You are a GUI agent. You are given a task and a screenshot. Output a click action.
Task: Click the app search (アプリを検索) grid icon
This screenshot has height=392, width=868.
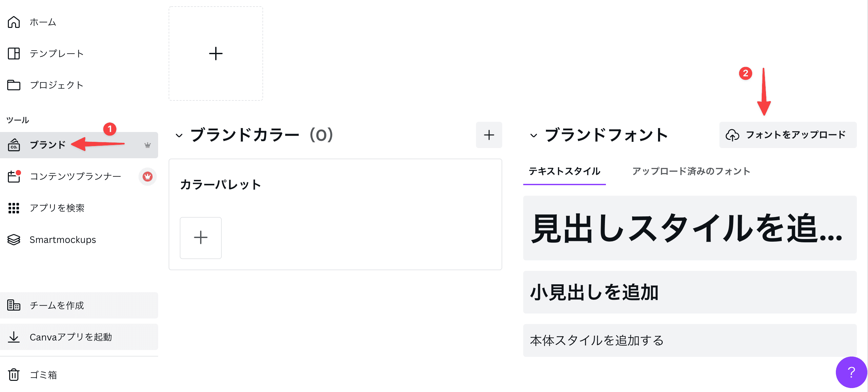click(x=14, y=208)
